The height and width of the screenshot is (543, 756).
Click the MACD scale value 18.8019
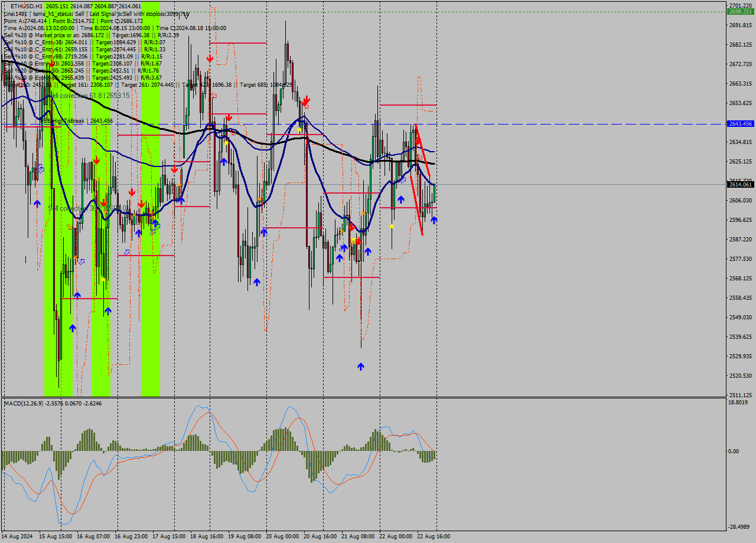[738, 403]
